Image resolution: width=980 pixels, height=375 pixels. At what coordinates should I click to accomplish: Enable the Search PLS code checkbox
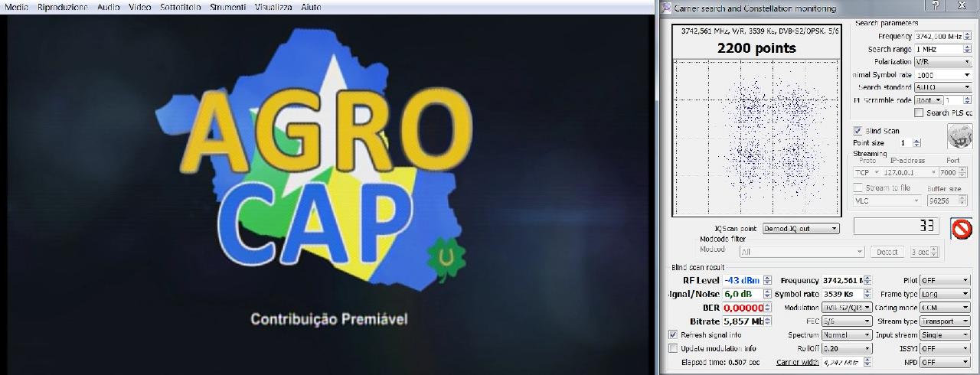(919, 112)
